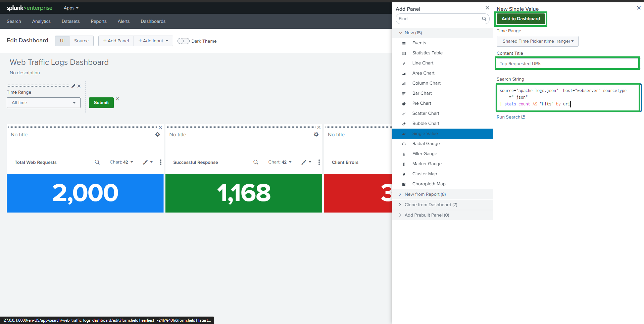Expand Add Prebuilt Panel (0) section
The image size is (644, 324).
[443, 215]
